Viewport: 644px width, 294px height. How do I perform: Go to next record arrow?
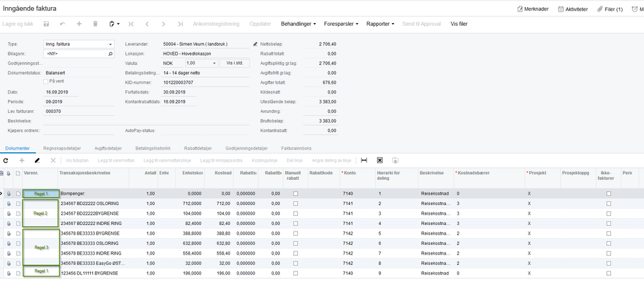coord(164,24)
